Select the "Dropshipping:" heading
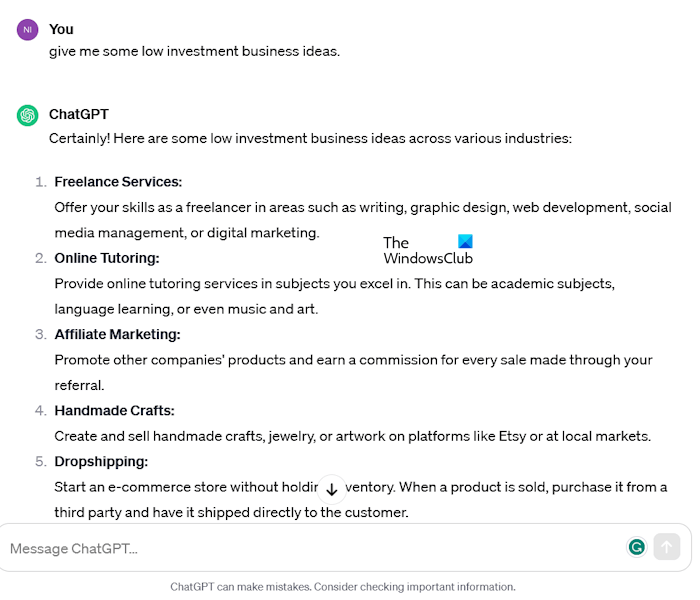The width and height of the screenshot is (700, 600). click(101, 461)
